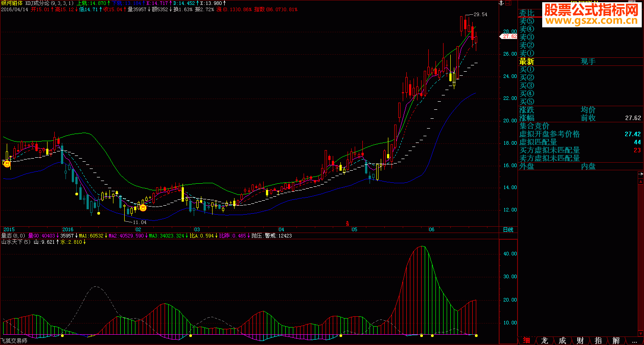
Task: Switch to the 指 tab
Action: (x=598, y=341)
